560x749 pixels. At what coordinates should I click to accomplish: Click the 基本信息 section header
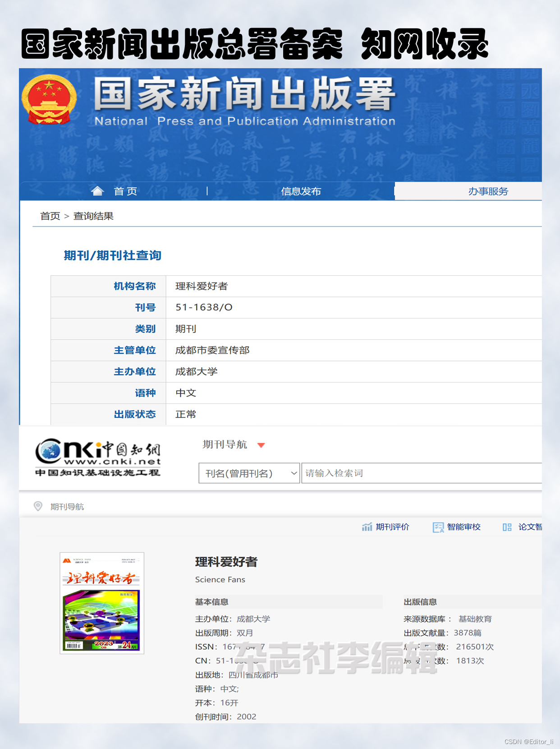[x=212, y=602]
